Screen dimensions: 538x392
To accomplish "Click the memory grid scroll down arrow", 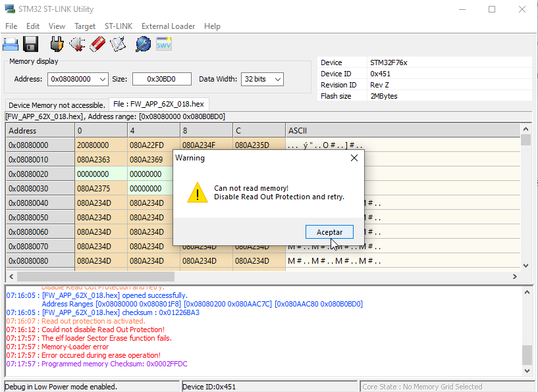I will (x=525, y=266).
